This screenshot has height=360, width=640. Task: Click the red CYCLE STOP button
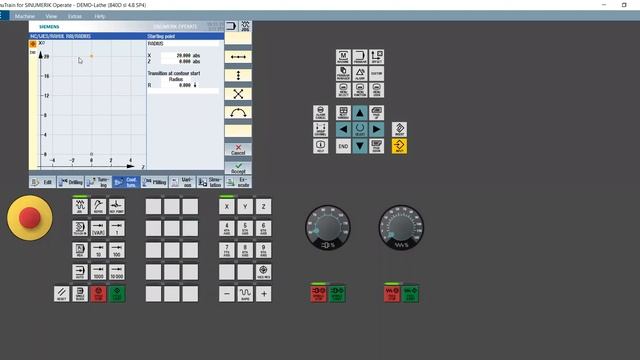98,294
